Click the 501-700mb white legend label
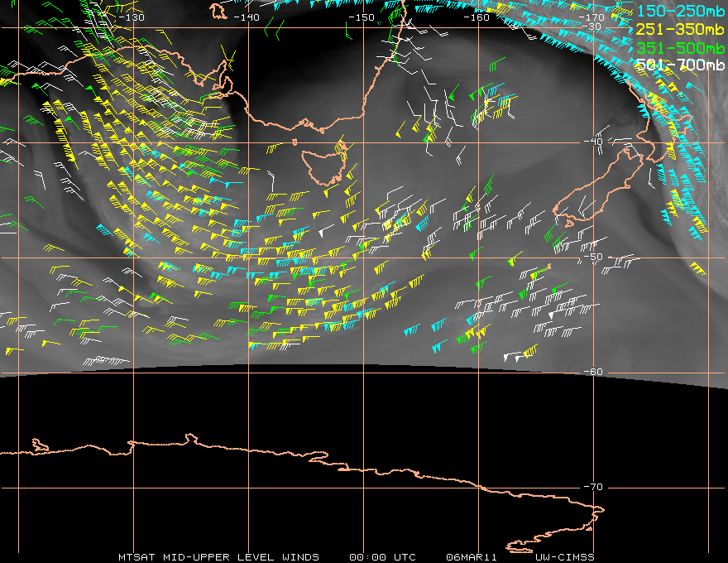This screenshot has height=563, width=728. point(680,65)
